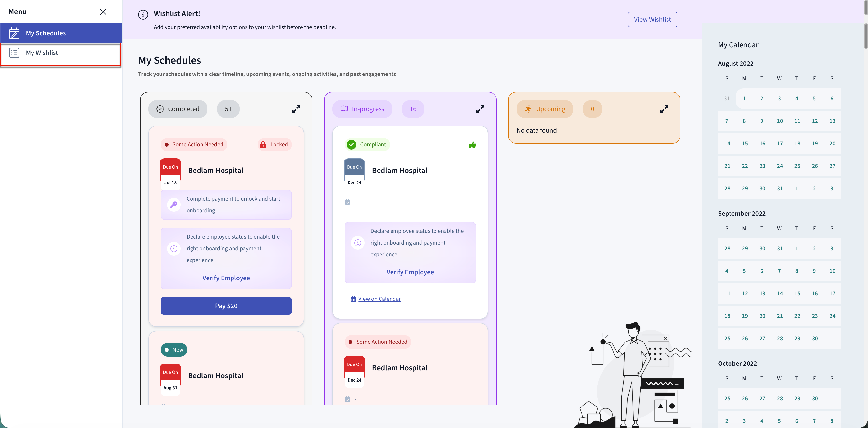Select August 15 in My Calendar

(x=744, y=143)
